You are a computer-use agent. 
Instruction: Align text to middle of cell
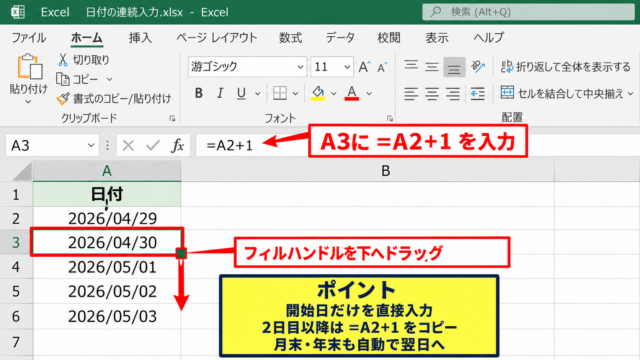click(x=432, y=66)
